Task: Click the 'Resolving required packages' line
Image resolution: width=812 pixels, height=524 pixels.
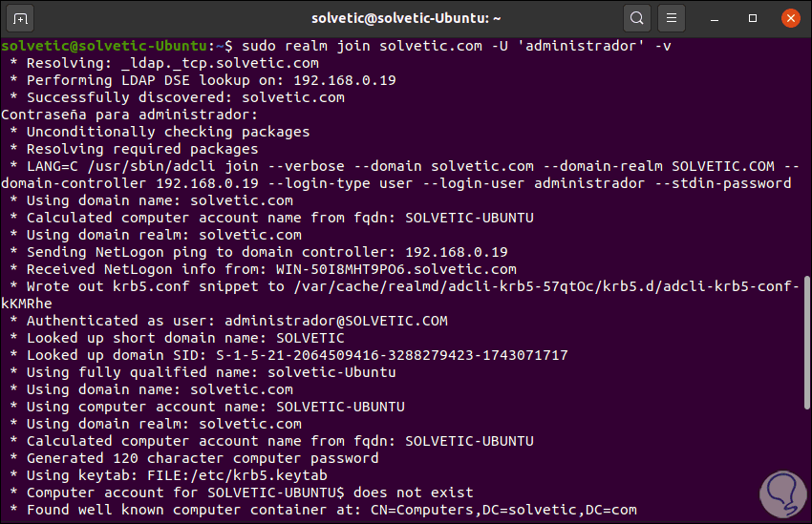Action: 142,149
